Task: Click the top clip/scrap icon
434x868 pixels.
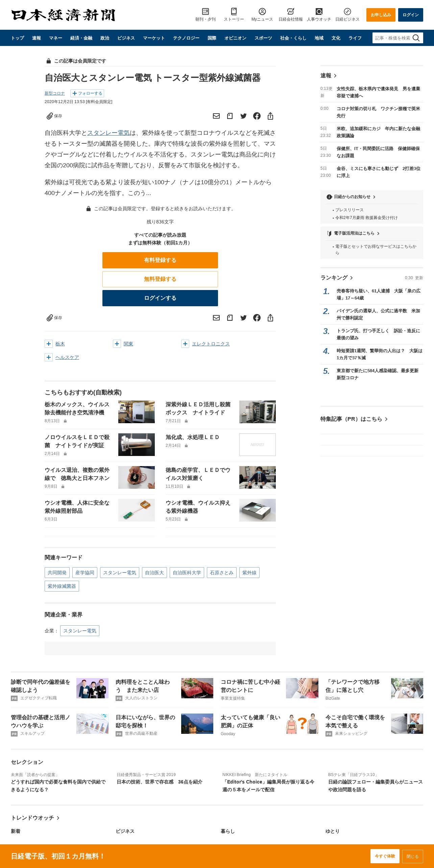Action: 230,116
